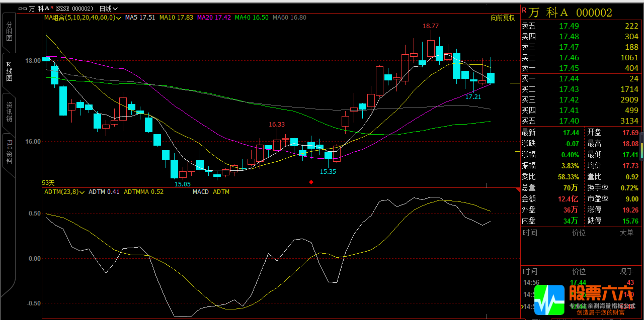Click the 均价 value 17.73
This screenshot has height=320, width=644.
[x=630, y=166]
